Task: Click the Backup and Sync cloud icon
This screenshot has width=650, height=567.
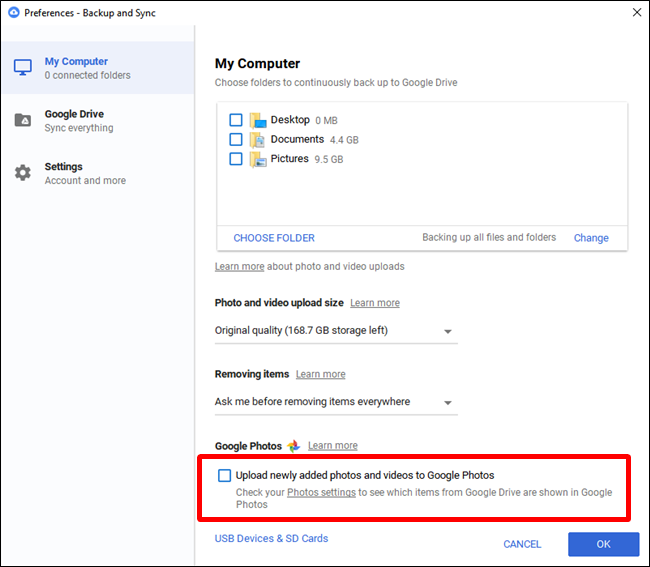Action: pos(13,12)
